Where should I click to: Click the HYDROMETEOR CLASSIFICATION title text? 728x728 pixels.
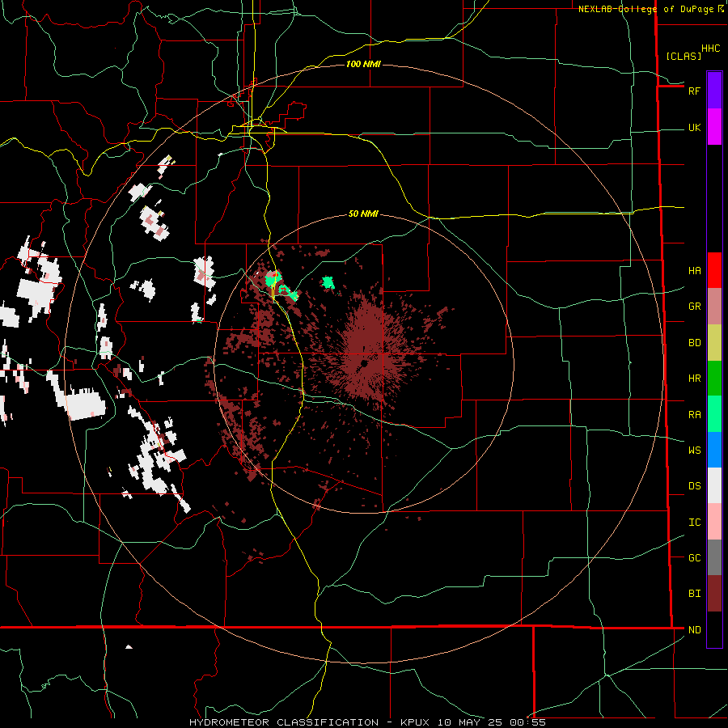pyautogui.click(x=284, y=722)
